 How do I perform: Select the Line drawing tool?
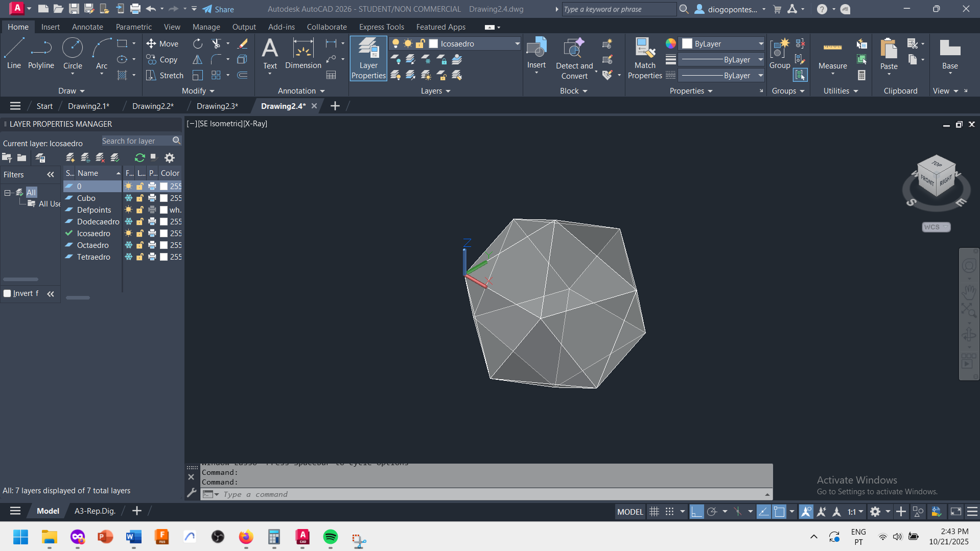coord(14,53)
